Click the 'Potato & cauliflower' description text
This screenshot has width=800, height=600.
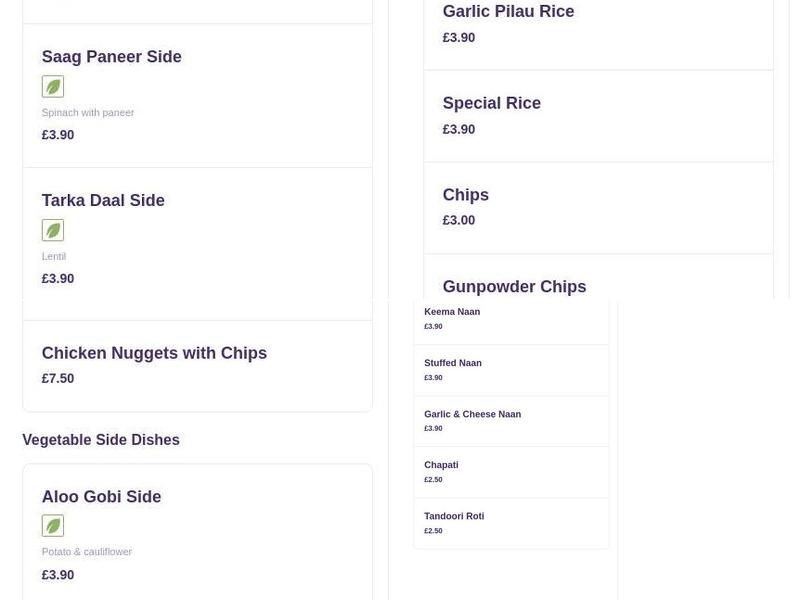coord(87,551)
